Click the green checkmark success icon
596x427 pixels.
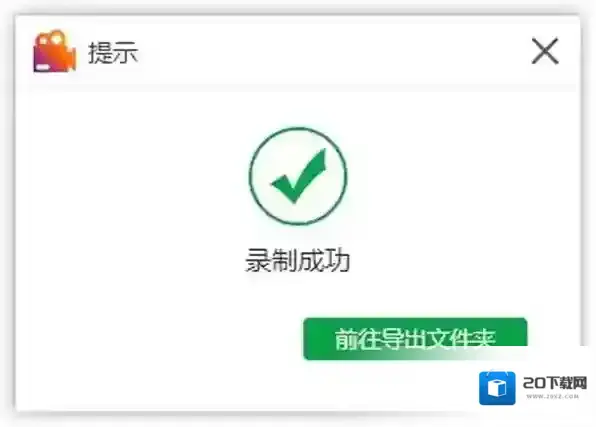pos(298,176)
